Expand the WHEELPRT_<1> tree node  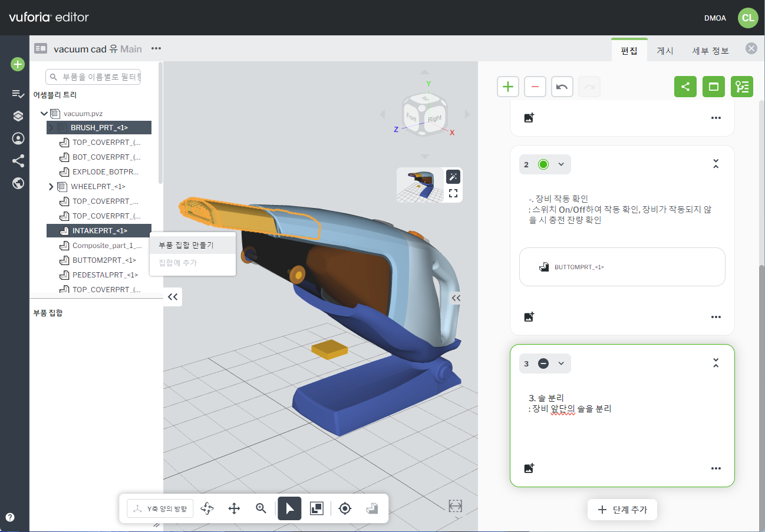pos(51,187)
